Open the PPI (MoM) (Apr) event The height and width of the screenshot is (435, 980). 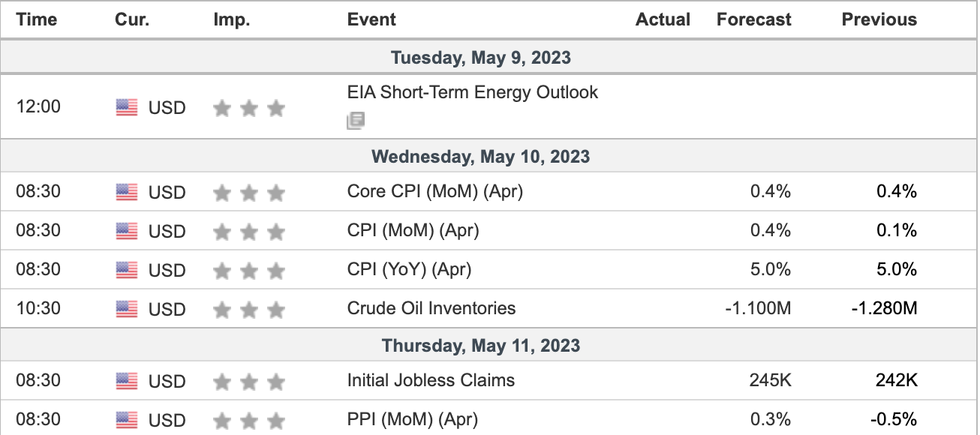(412, 419)
